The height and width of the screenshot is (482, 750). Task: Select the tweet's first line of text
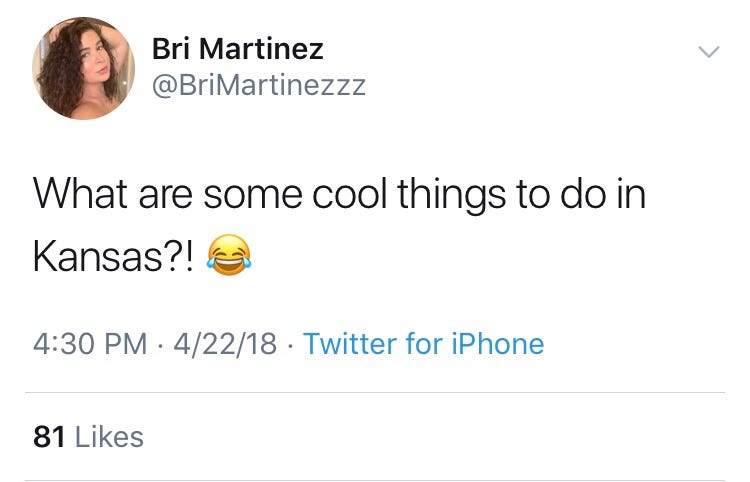pos(339,194)
